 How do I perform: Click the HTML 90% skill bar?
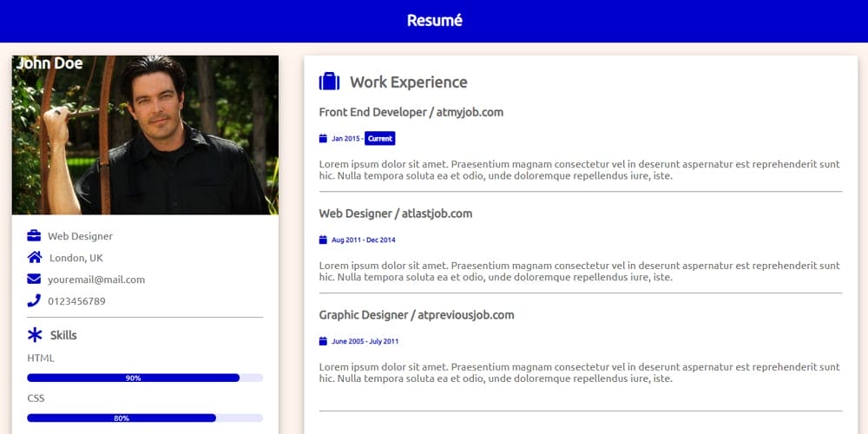(x=144, y=378)
